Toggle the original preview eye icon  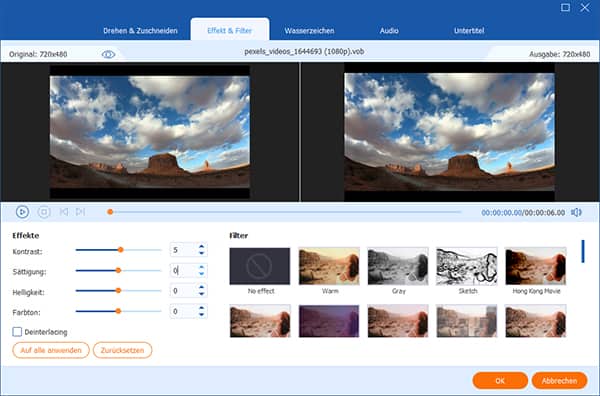pyautogui.click(x=108, y=55)
